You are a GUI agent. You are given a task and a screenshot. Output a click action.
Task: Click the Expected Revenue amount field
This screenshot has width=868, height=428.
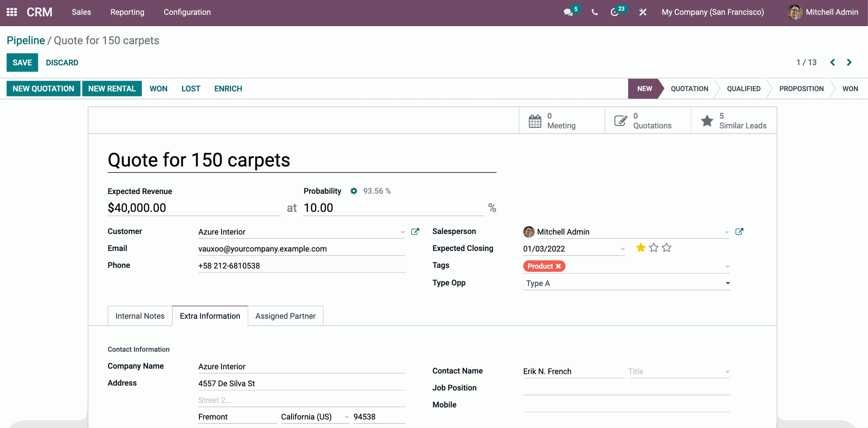[193, 208]
